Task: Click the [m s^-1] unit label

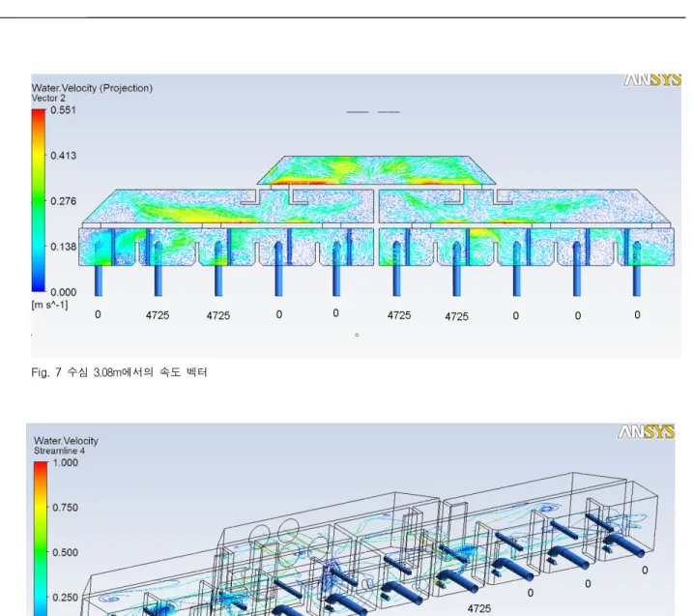Action: click(49, 305)
